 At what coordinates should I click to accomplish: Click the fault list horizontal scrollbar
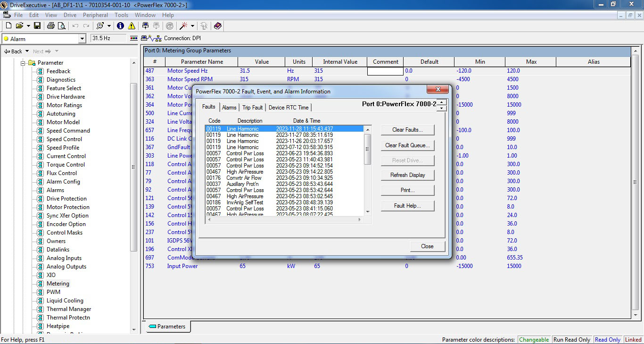(x=285, y=219)
